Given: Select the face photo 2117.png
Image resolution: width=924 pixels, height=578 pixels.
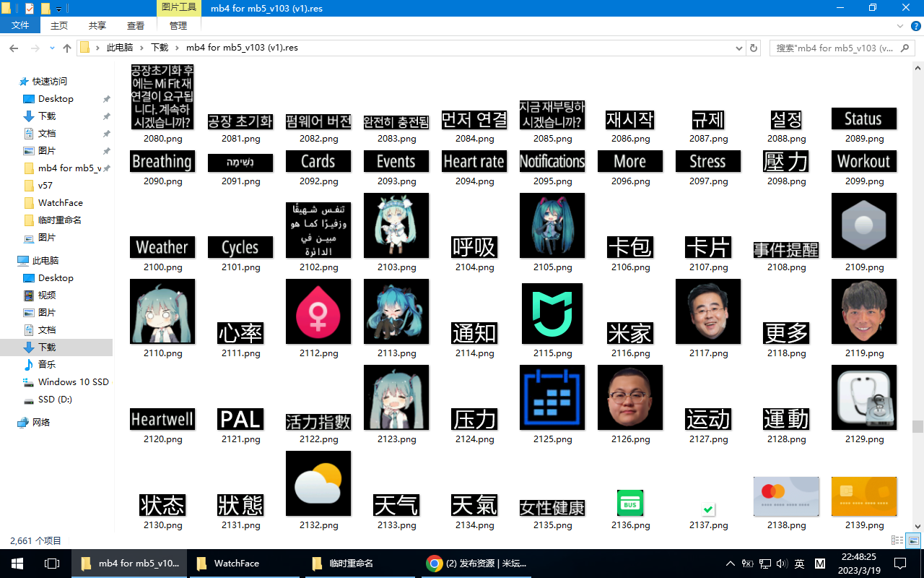Looking at the screenshot, I should pos(708,311).
